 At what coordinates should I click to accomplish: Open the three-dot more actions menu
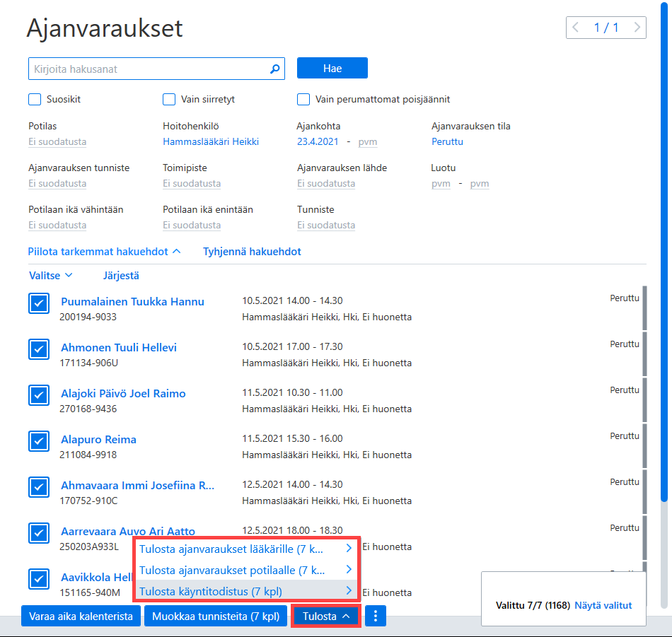(x=376, y=616)
